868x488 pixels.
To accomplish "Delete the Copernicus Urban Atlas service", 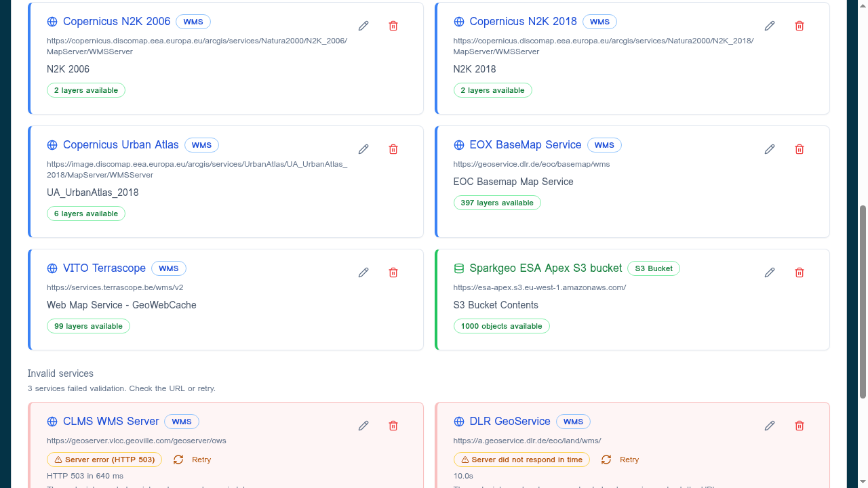I will [x=393, y=149].
